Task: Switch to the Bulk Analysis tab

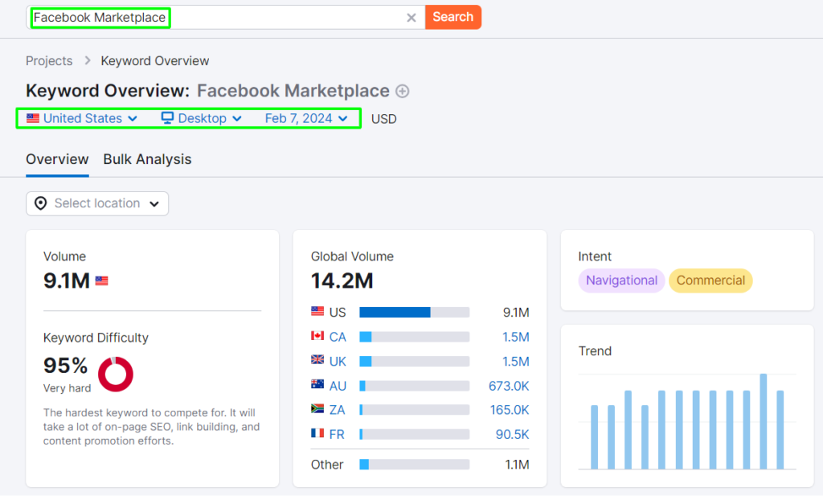Action: [x=148, y=160]
